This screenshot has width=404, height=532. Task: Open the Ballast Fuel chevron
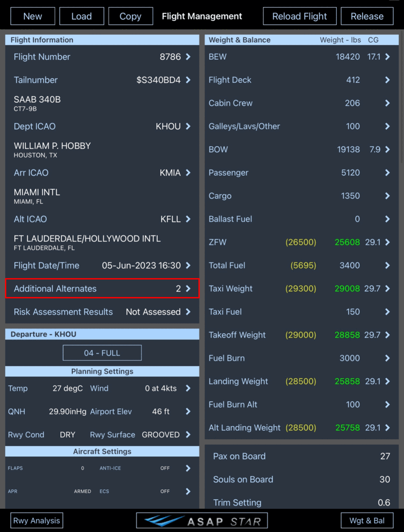pos(387,219)
